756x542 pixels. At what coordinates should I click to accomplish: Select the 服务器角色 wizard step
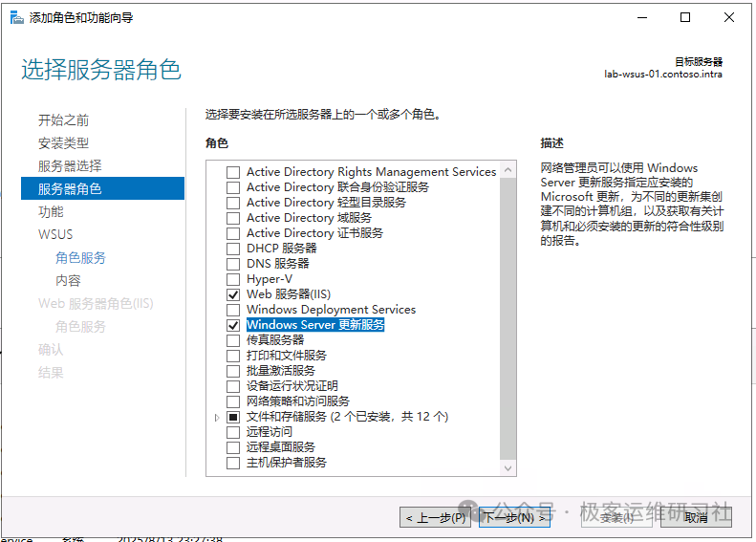(x=102, y=188)
